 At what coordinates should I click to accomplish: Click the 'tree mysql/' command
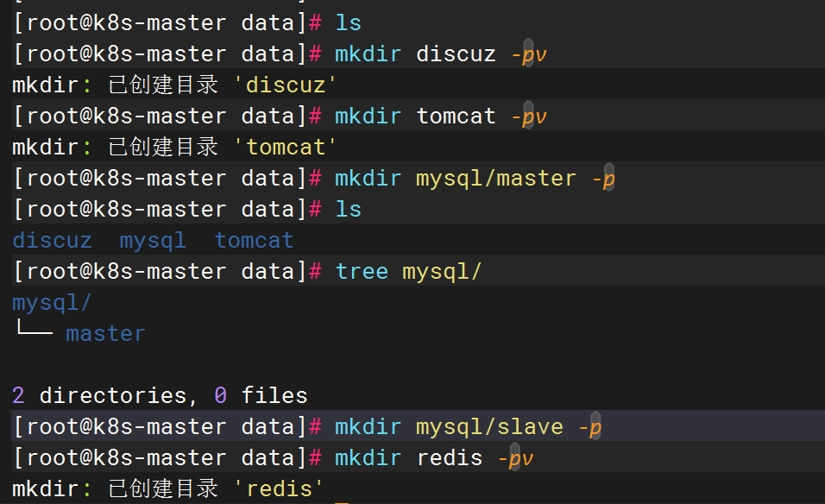coord(408,272)
